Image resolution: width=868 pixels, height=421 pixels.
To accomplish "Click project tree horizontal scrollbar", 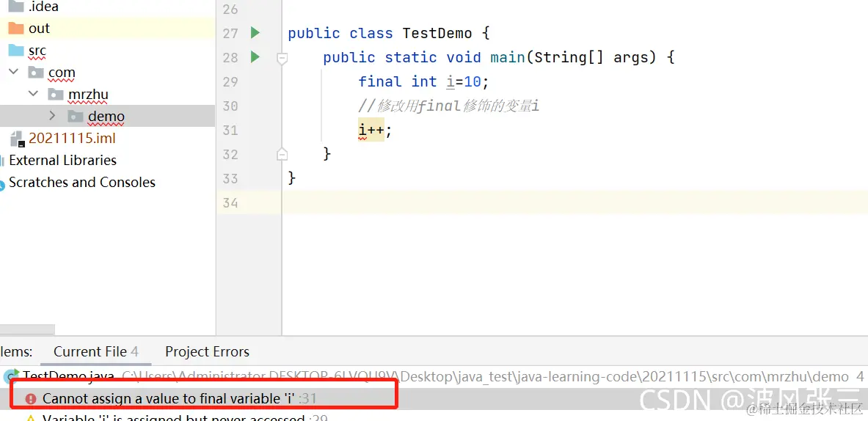I will 28,330.
